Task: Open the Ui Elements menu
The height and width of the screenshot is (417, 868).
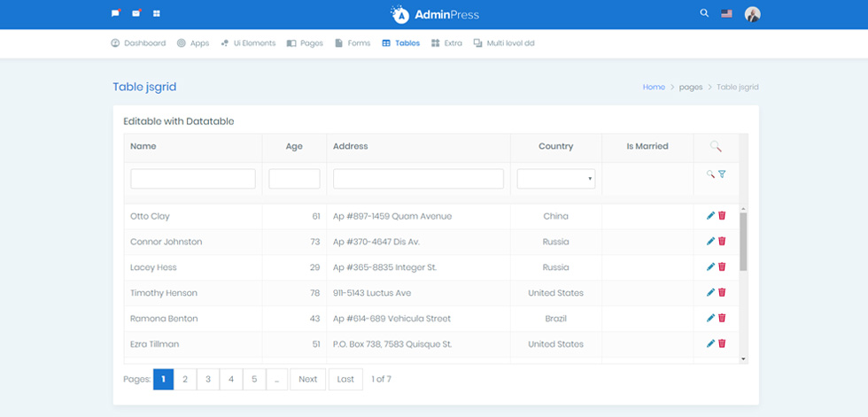Action: coord(248,43)
